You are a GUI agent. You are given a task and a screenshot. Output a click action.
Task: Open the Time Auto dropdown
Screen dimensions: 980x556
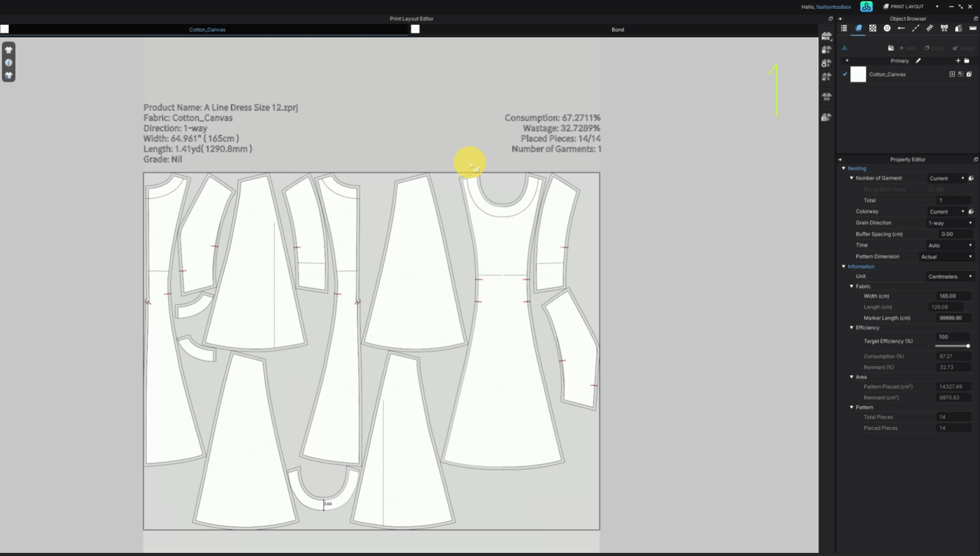tap(950, 245)
